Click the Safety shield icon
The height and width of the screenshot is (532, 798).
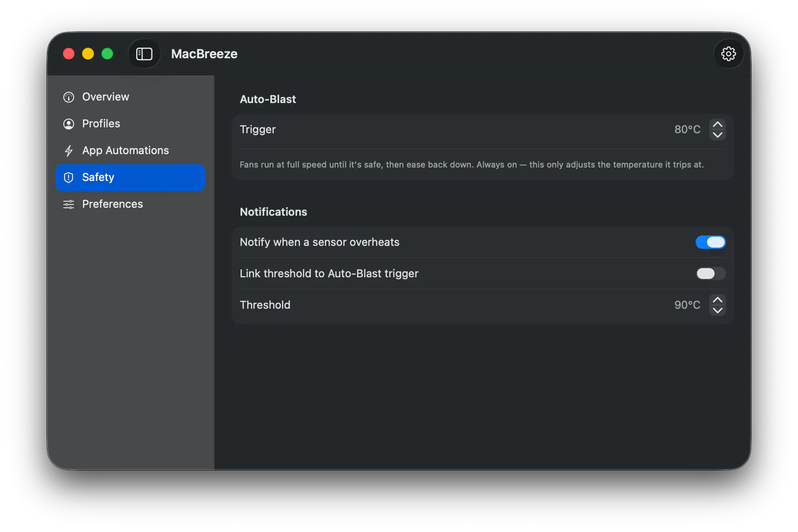(x=69, y=178)
